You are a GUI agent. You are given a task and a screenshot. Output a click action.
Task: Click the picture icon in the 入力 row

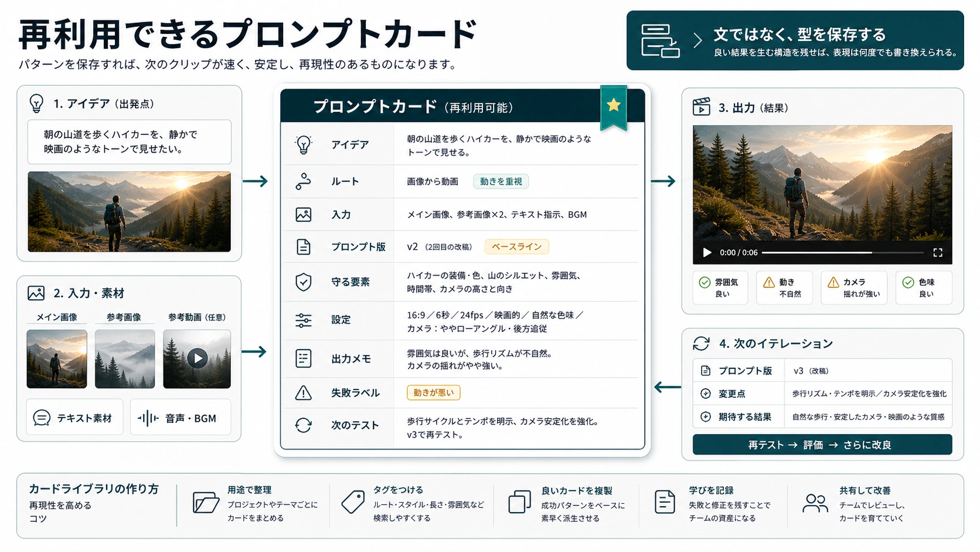304,215
